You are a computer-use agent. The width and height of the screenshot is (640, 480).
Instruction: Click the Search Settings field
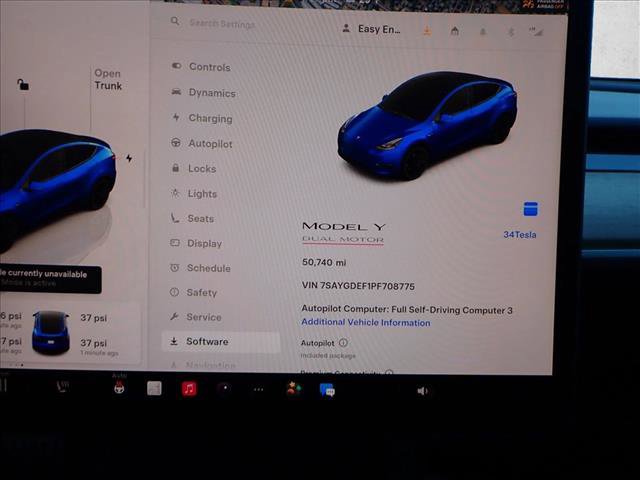pos(222,24)
